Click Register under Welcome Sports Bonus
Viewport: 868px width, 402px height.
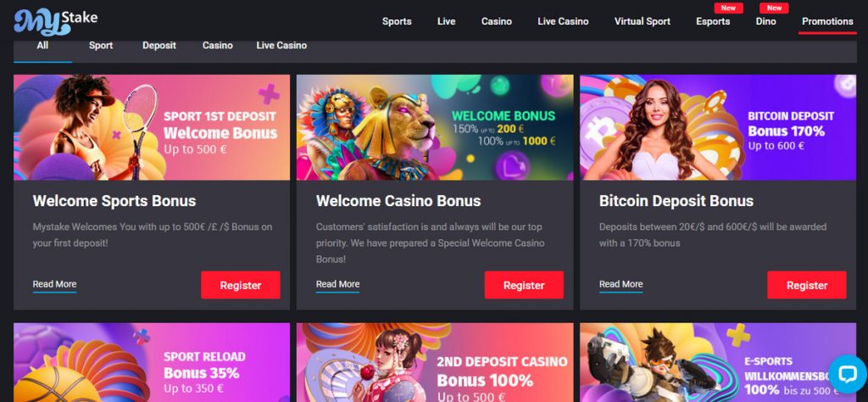coord(240,285)
